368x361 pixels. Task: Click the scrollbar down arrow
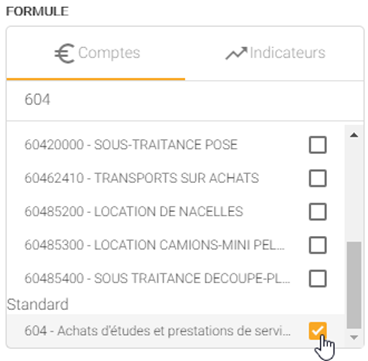click(x=354, y=337)
